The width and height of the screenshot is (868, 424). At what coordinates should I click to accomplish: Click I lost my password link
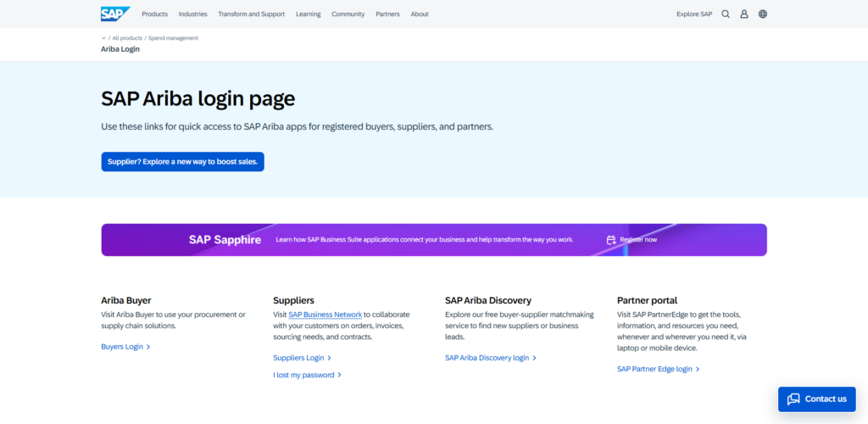(x=303, y=375)
